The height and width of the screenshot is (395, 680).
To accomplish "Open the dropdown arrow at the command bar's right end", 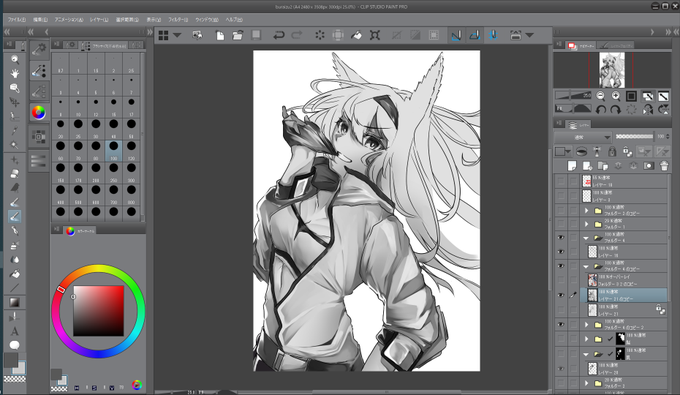I will click(530, 35).
